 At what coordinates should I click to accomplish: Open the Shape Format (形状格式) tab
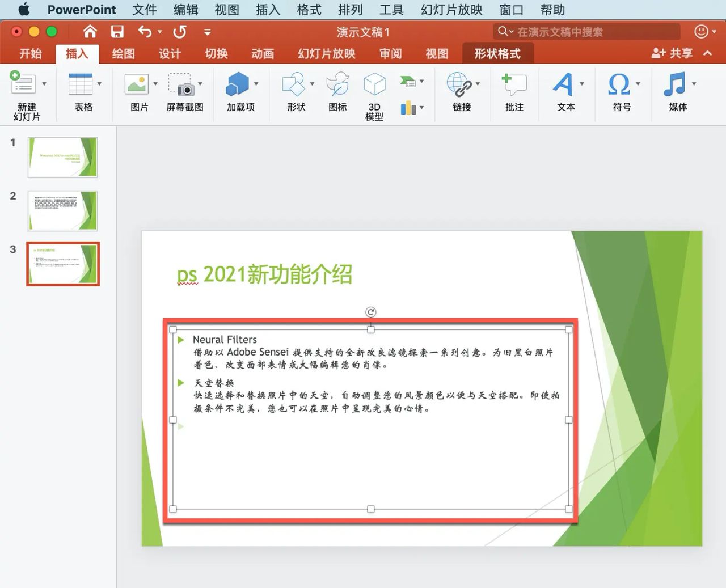coord(497,53)
